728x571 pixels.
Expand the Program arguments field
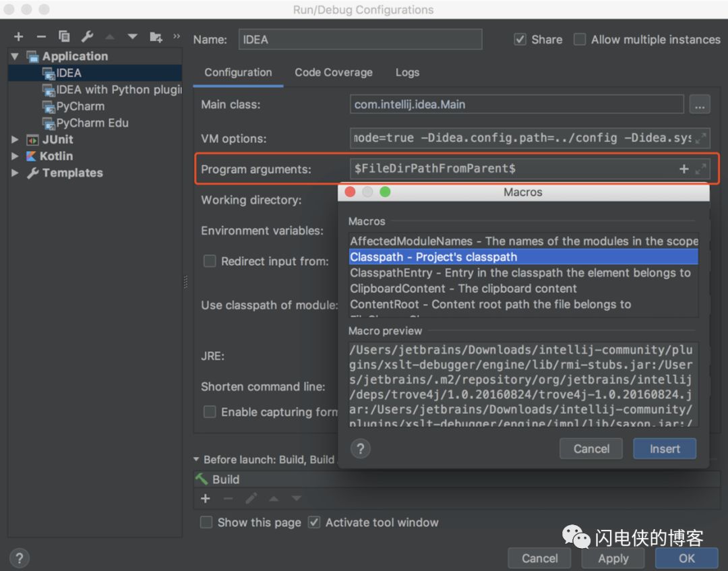pyautogui.click(x=700, y=169)
